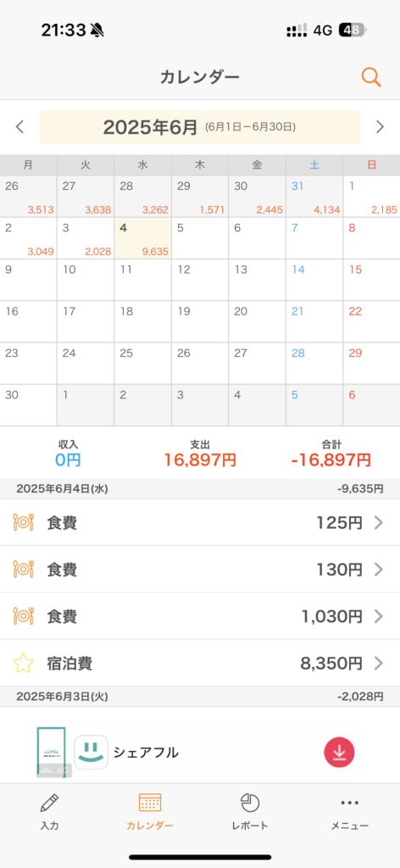Image resolution: width=400 pixels, height=868 pixels.
Task: Select June 15 on the calendar
Action: click(x=372, y=280)
